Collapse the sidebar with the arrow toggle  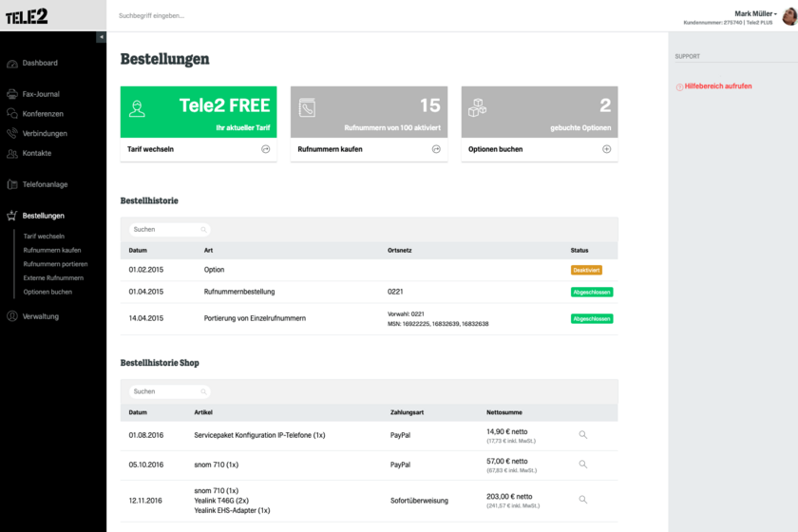coord(102,37)
